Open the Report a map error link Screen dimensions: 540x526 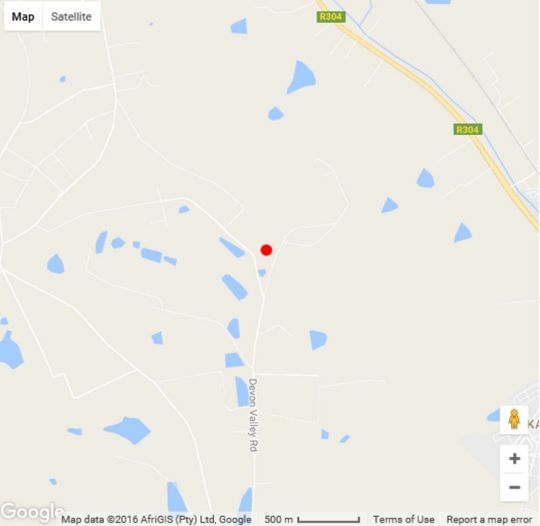(489, 519)
